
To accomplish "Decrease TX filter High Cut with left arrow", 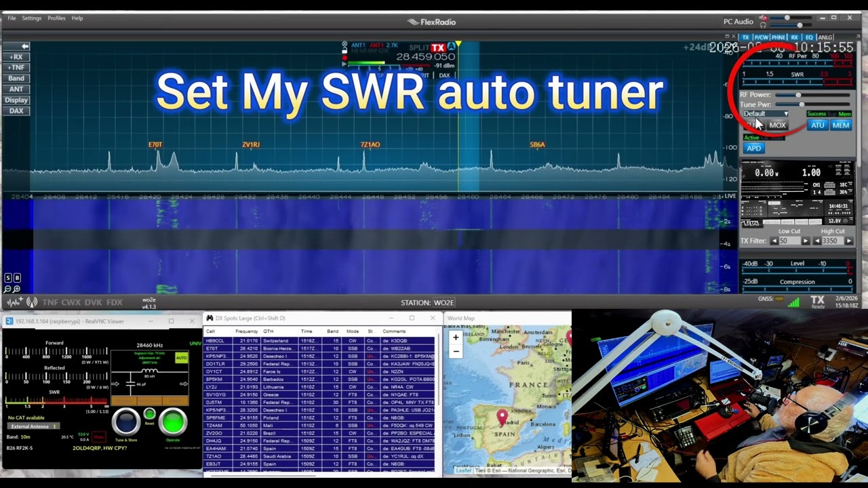I will coord(816,241).
